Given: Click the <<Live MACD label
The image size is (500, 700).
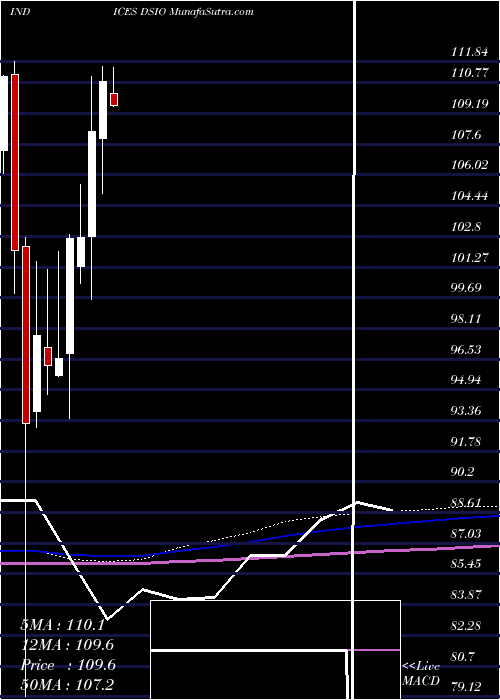Looking at the screenshot, I should click(x=421, y=673).
